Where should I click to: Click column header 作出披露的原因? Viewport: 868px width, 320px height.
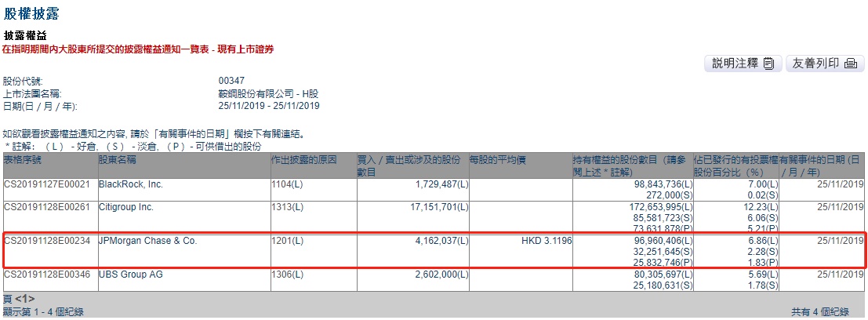(x=303, y=160)
